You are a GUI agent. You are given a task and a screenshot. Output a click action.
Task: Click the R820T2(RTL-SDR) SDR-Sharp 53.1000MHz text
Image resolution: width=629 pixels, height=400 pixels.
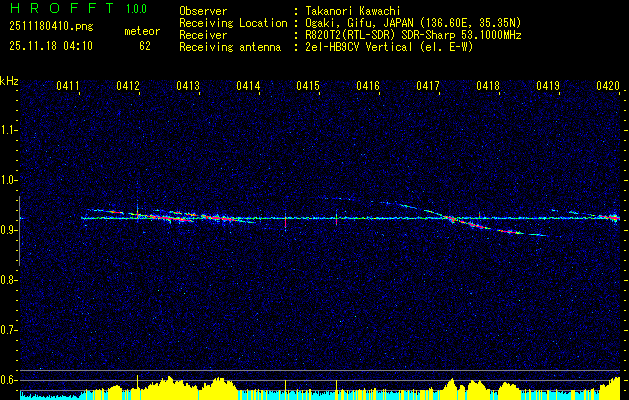coord(413,35)
